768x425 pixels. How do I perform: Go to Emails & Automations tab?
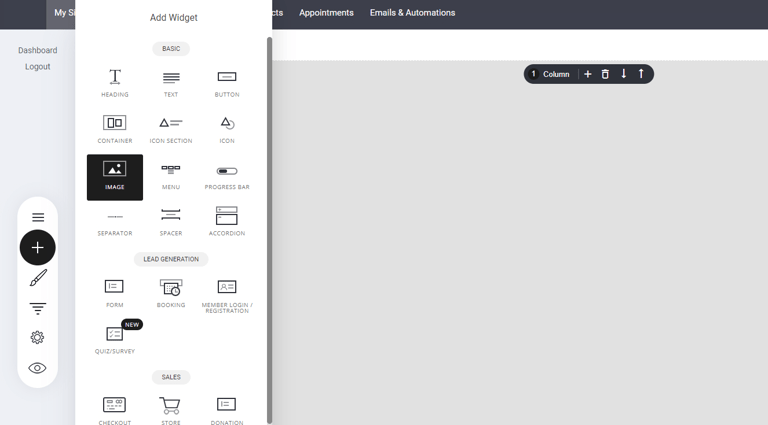coord(412,13)
